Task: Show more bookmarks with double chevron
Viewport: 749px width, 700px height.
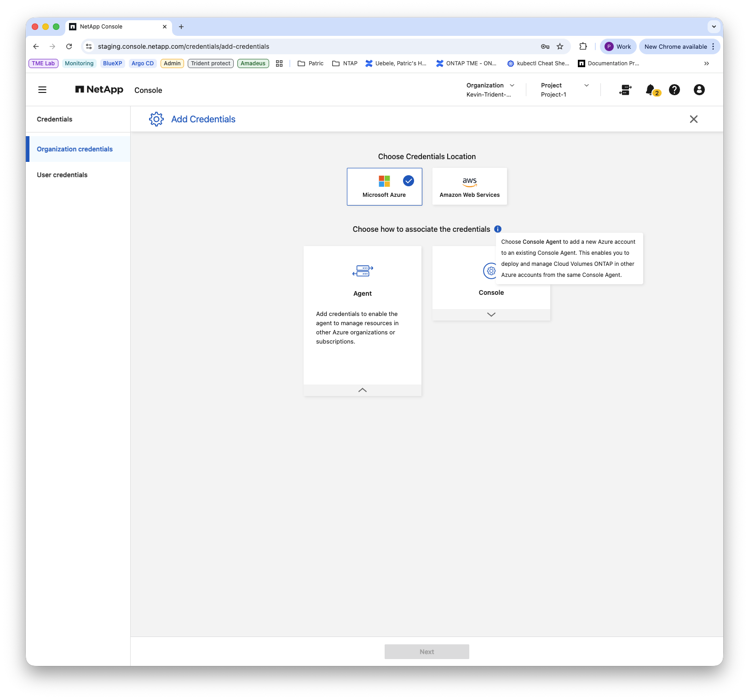Action: point(707,63)
